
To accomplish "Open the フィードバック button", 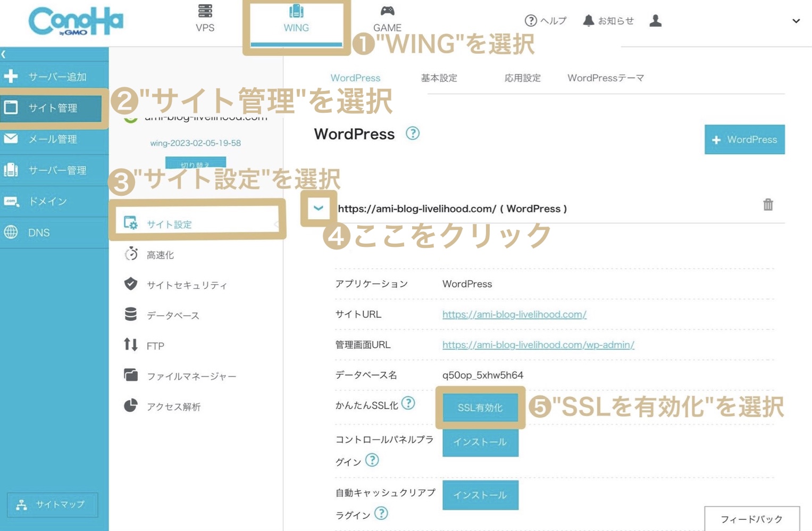I will pos(752,519).
